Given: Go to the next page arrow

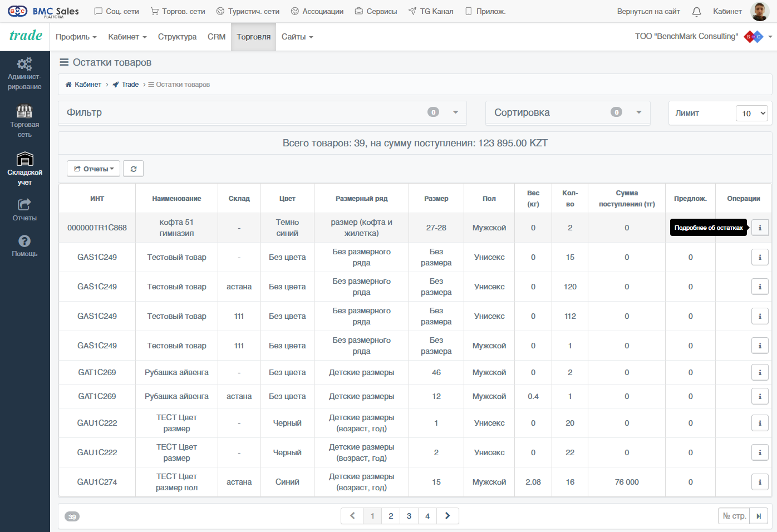Looking at the screenshot, I should coord(447,516).
